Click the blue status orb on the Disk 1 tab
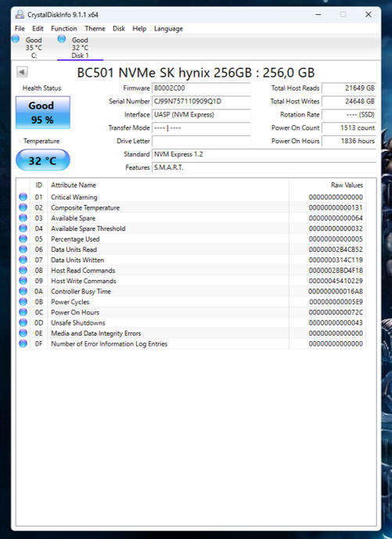 tap(62, 39)
